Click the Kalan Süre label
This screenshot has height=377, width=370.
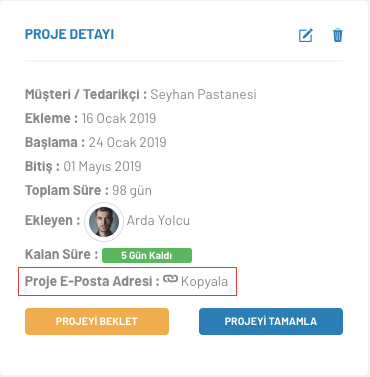pyautogui.click(x=61, y=254)
